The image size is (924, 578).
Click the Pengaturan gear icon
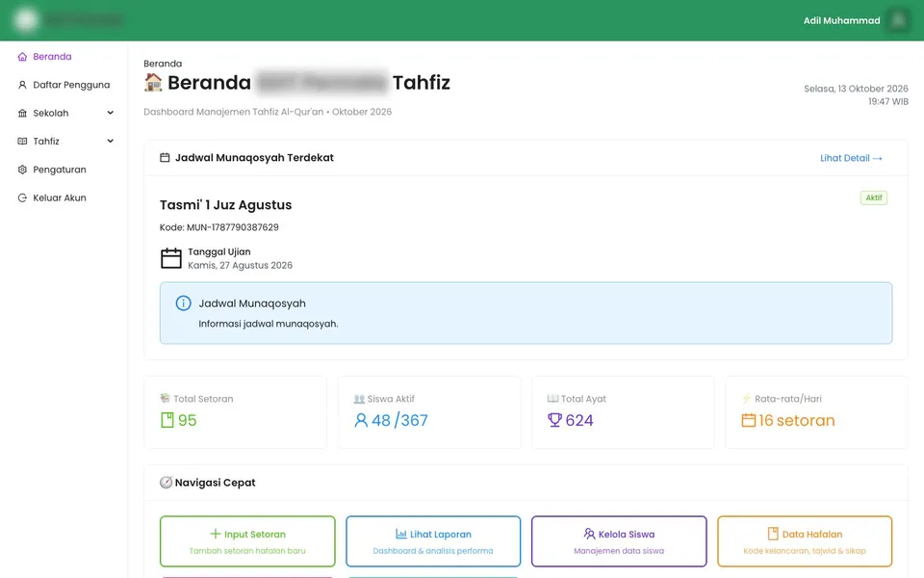[x=22, y=170]
